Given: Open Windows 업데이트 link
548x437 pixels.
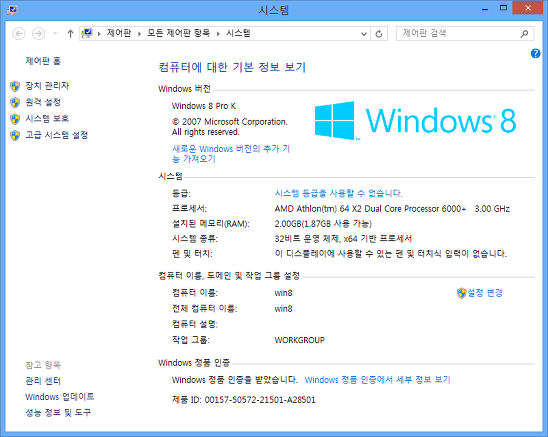Looking at the screenshot, I should (60, 397).
